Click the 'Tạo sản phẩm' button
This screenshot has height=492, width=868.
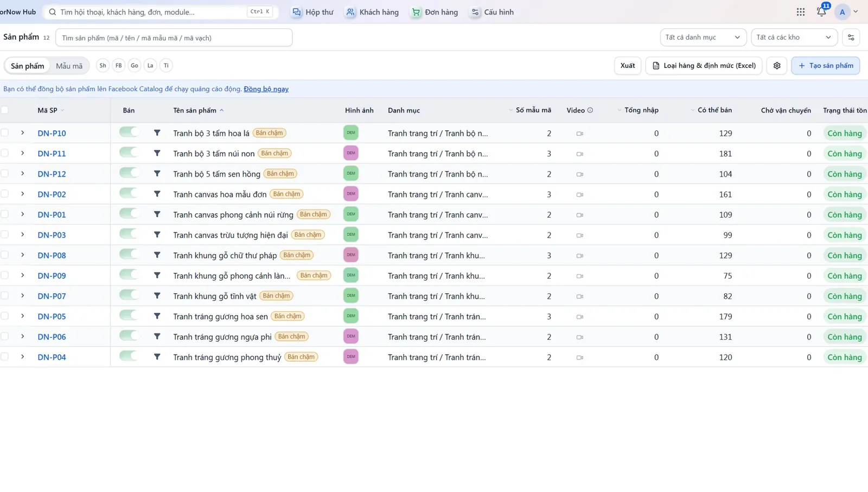click(825, 66)
